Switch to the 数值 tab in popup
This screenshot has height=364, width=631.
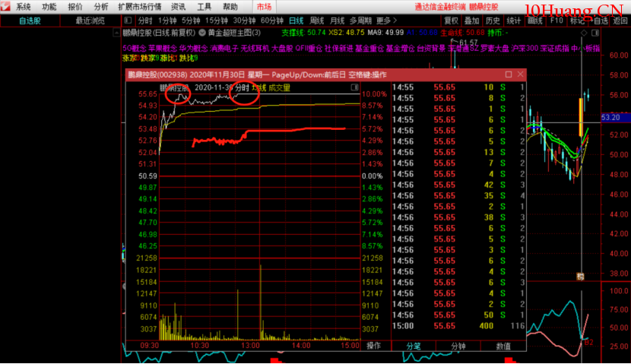[503, 346]
